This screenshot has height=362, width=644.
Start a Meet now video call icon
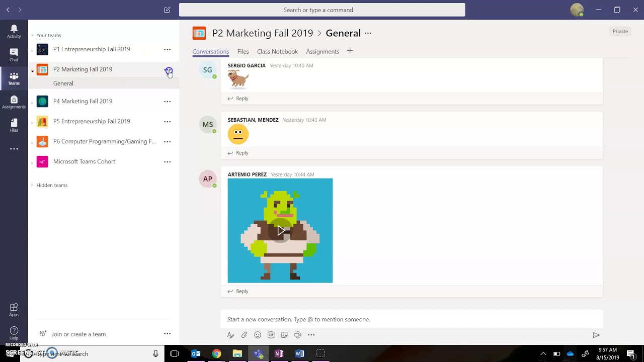(x=298, y=335)
